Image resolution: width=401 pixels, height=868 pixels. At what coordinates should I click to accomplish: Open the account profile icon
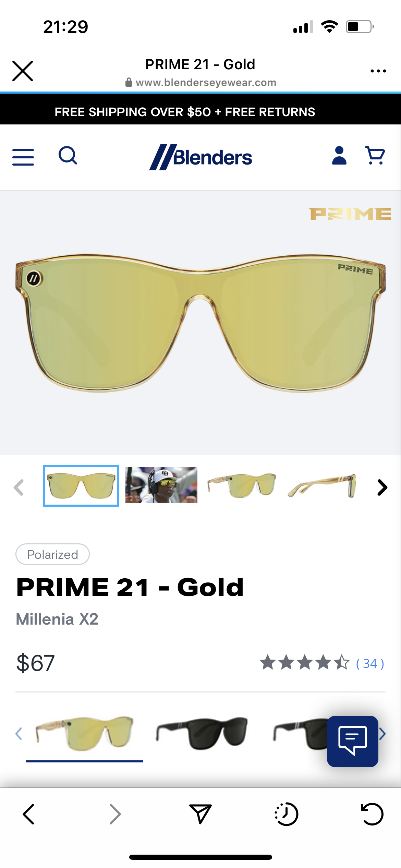pos(339,155)
